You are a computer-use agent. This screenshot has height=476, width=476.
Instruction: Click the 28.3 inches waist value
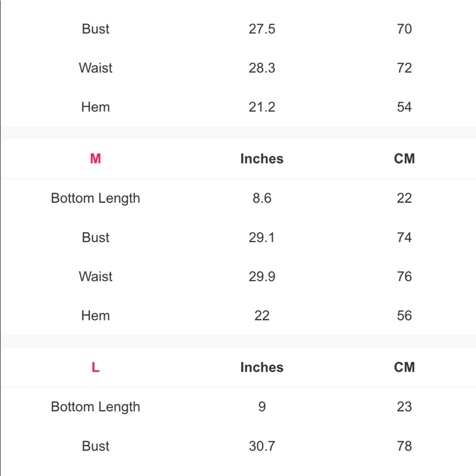(262, 68)
